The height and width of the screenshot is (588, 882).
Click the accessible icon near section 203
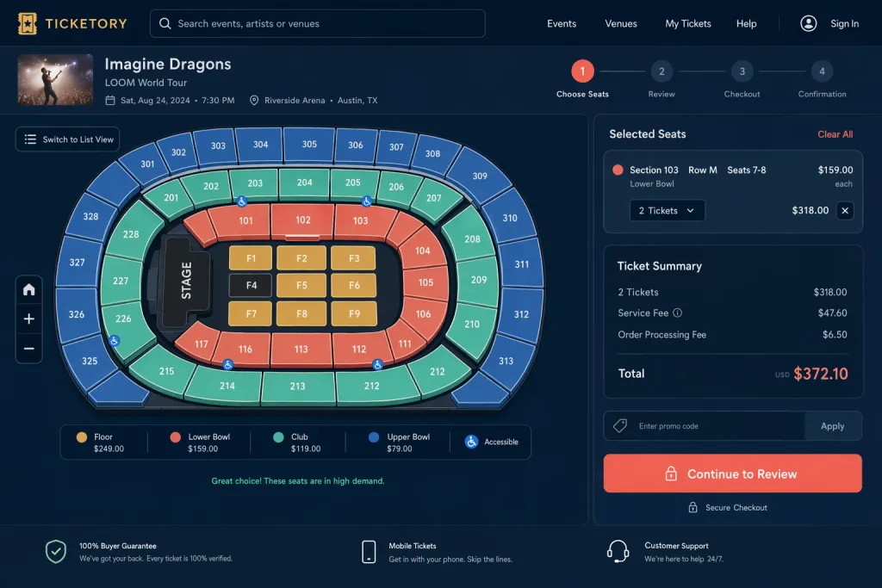242,201
